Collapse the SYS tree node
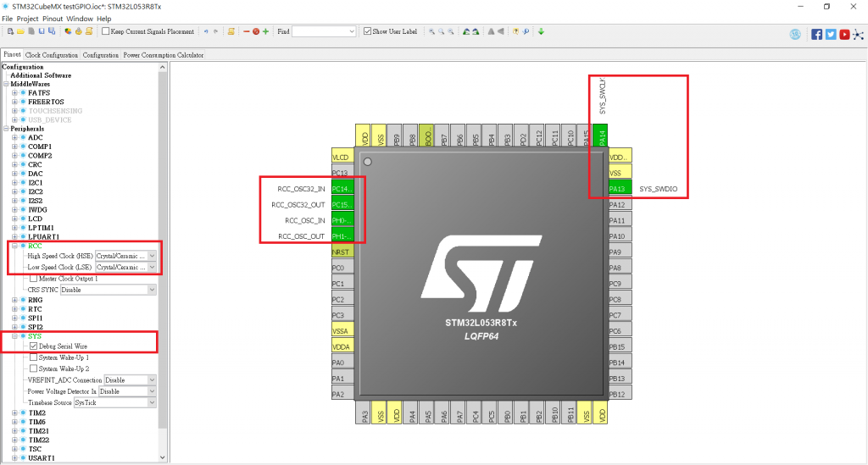 15,336
